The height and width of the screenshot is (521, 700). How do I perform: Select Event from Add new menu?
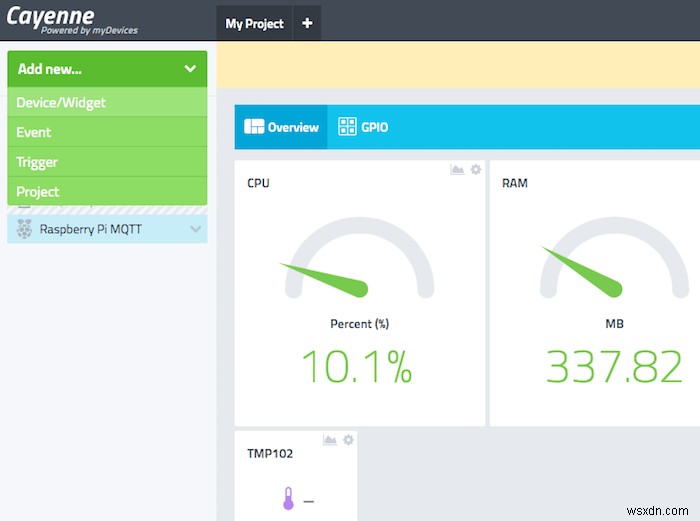pyautogui.click(x=107, y=132)
